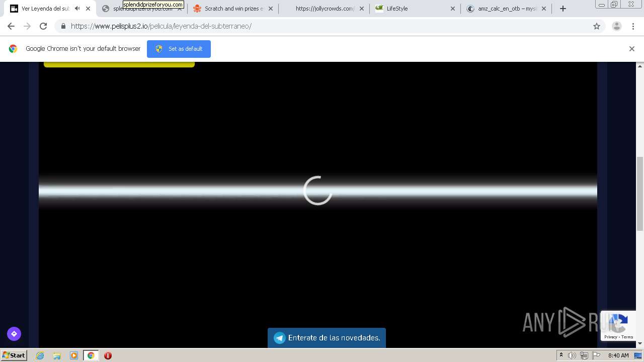The width and height of the screenshot is (644, 362).
Task: Click the address bar URL
Action: click(161, 26)
